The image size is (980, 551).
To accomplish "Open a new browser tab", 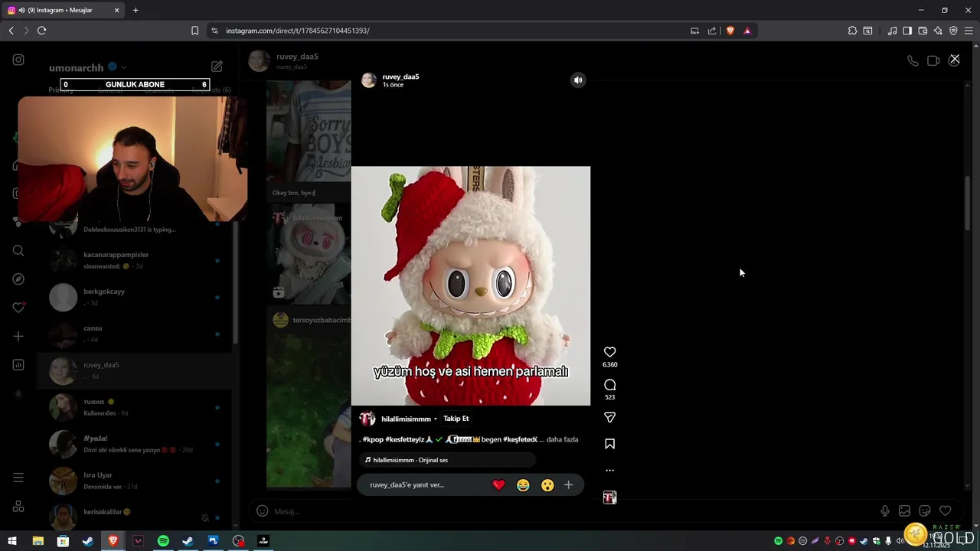I will 136,10.
